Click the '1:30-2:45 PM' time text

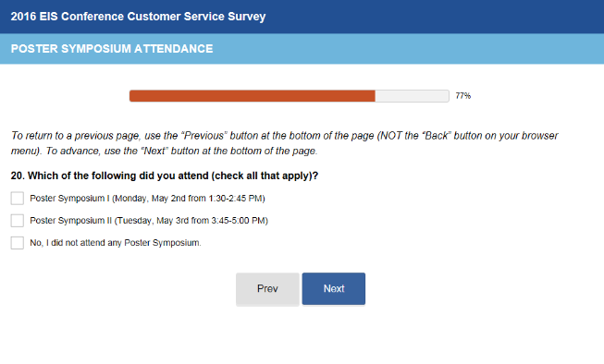(x=237, y=198)
